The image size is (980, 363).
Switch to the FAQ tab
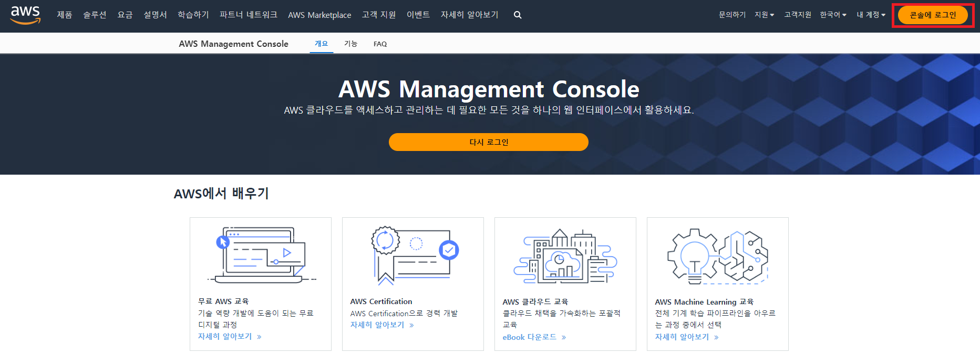point(380,44)
